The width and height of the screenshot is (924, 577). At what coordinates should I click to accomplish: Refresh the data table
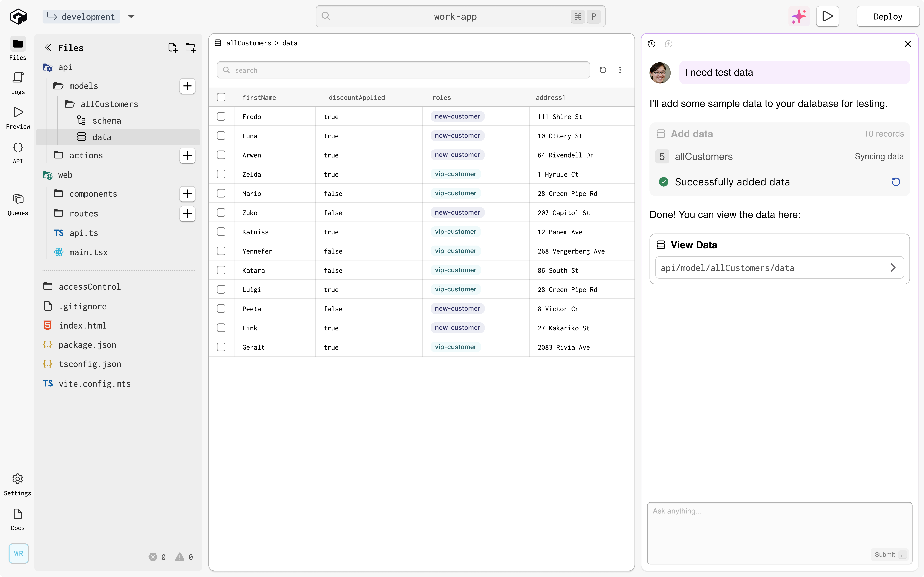coord(603,70)
